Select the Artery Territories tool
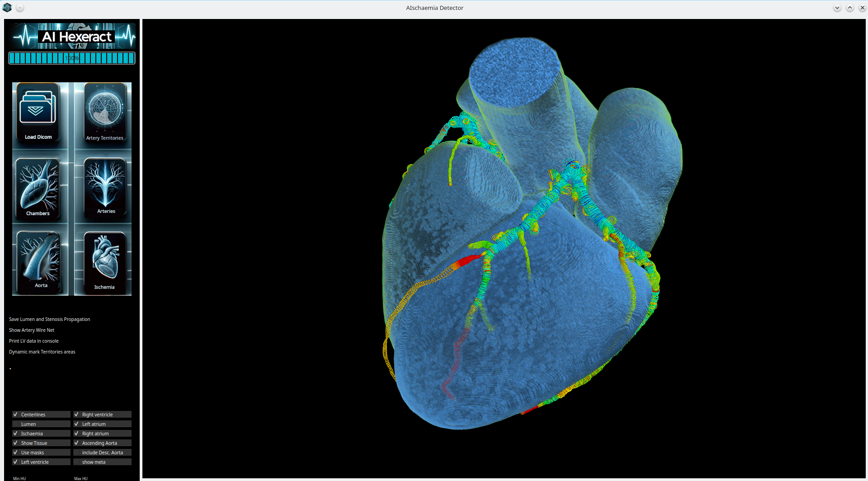 tap(104, 113)
